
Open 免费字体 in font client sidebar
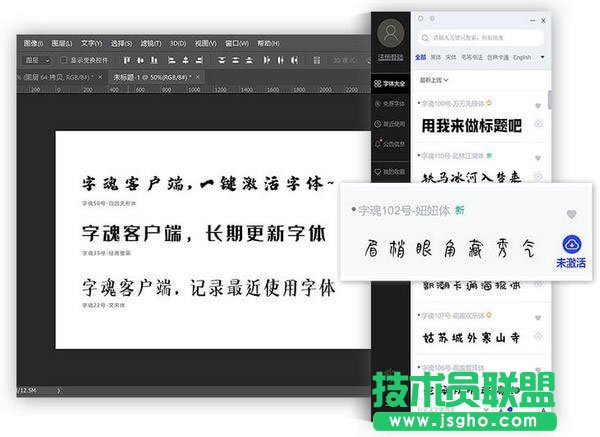pos(390,104)
